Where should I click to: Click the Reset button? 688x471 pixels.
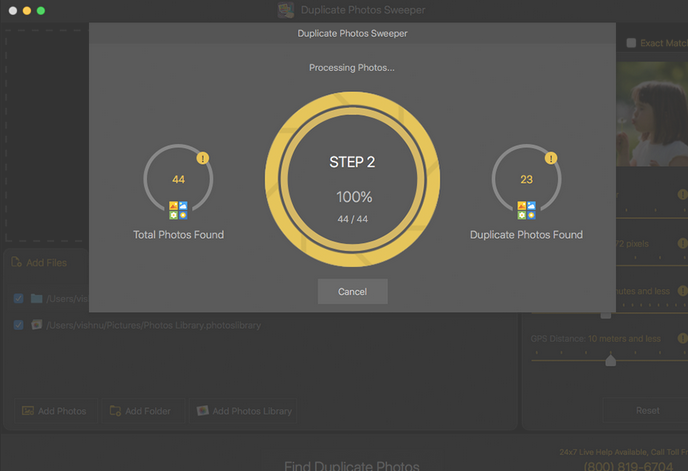point(647,410)
